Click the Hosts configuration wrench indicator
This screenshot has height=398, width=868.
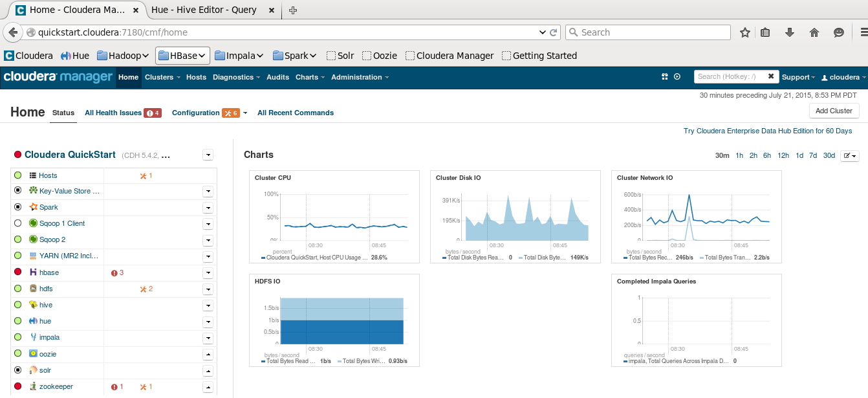(146, 175)
